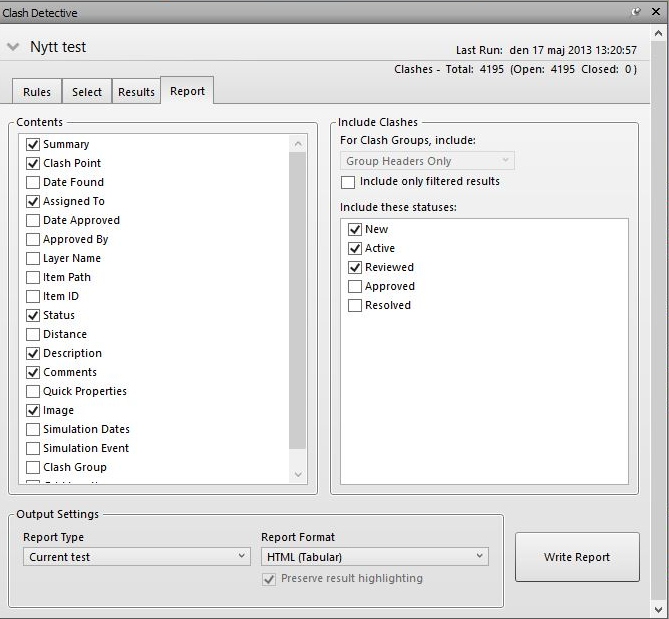The image size is (669, 619).
Task: Toggle the Active status checkbox
Action: tap(355, 248)
